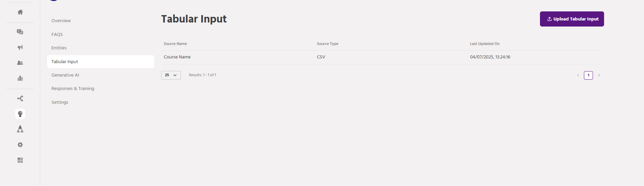
Task: Select the lightbulb knowledge icon
Action: pos(20,114)
